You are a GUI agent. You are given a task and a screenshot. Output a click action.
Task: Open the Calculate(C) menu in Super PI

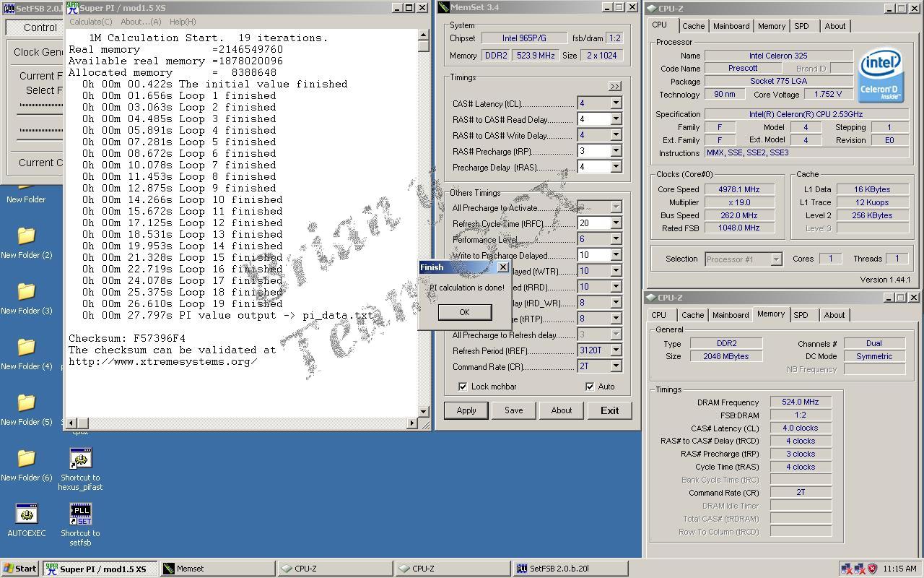(91, 22)
